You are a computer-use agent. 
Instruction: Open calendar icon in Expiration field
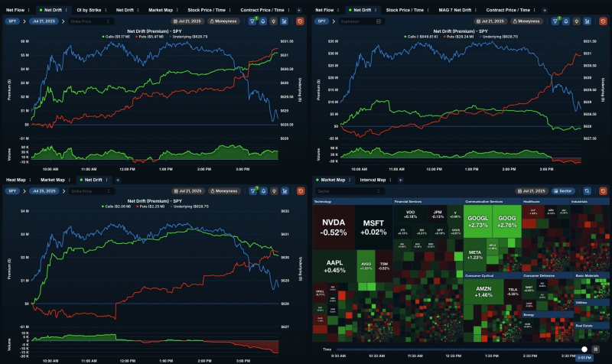(x=378, y=21)
